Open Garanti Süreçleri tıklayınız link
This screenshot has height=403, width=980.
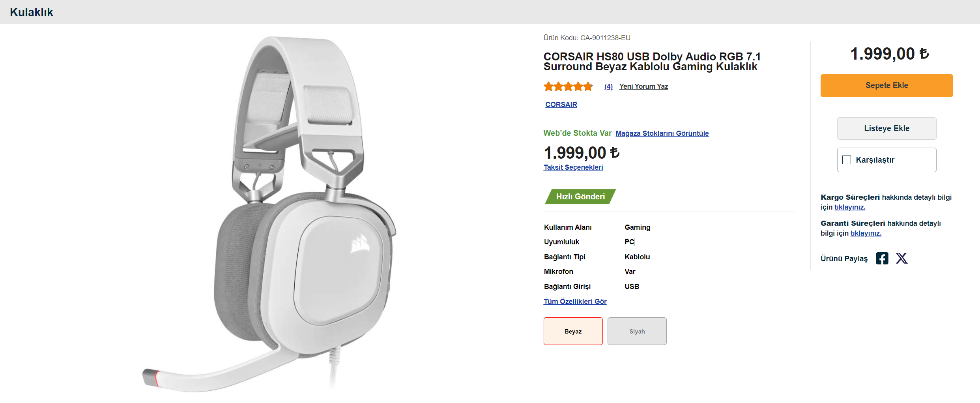pyautogui.click(x=866, y=233)
